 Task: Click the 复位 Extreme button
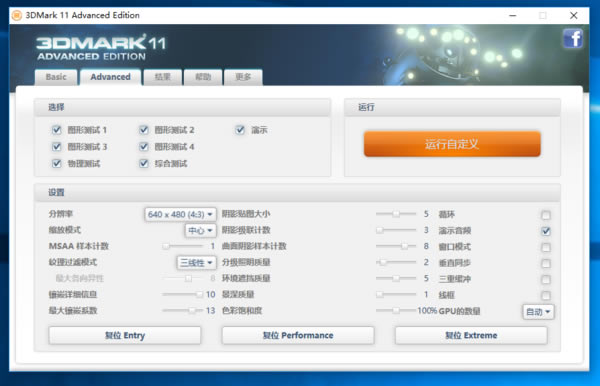click(471, 336)
